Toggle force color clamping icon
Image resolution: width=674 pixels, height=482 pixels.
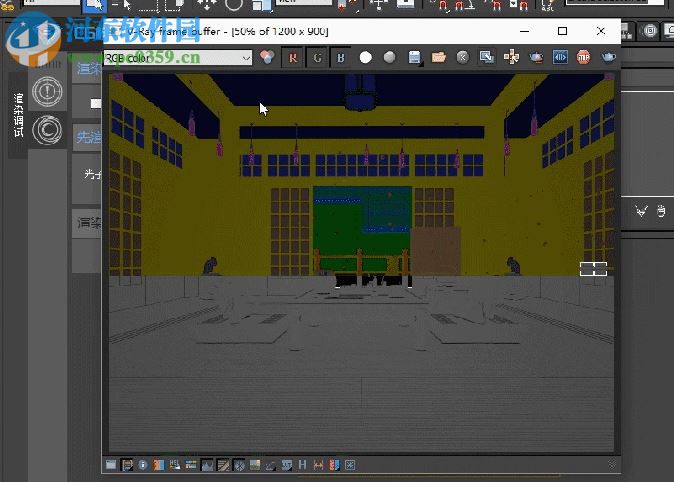[x=127, y=465]
